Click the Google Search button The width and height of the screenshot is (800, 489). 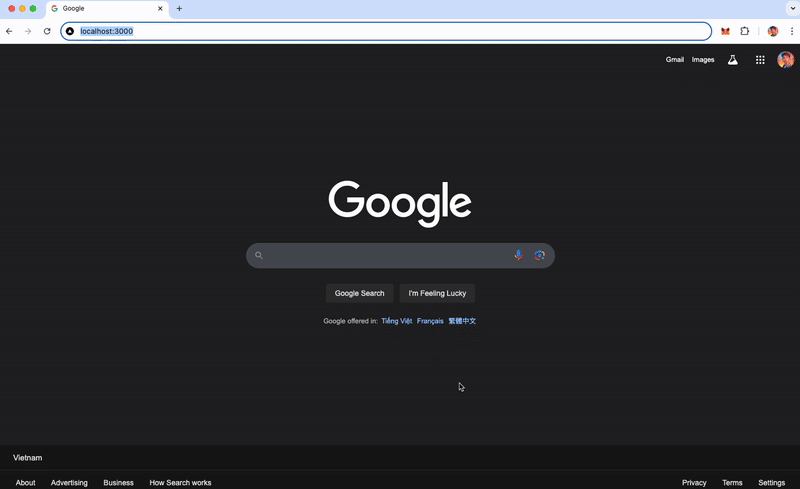360,293
